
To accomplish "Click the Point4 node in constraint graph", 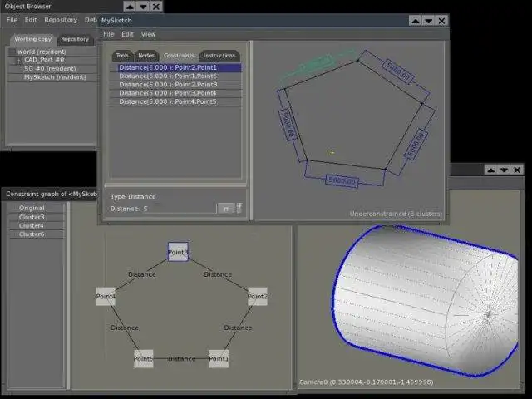I will [x=106, y=296].
